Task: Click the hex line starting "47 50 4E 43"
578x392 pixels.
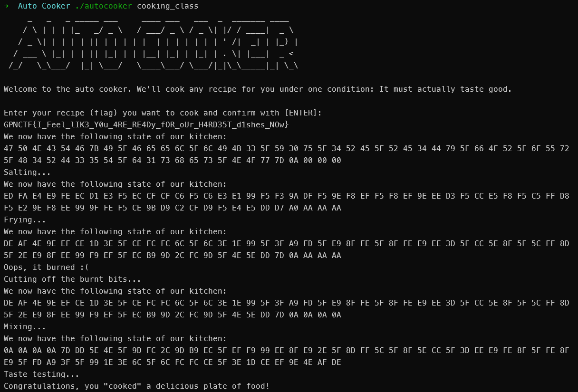Action: point(286,149)
